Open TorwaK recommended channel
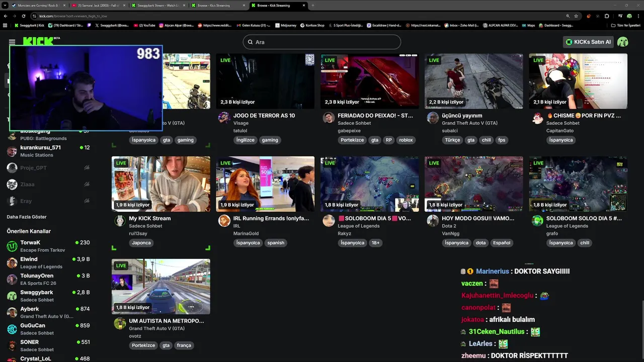The width and height of the screenshot is (644, 362). pos(48,246)
